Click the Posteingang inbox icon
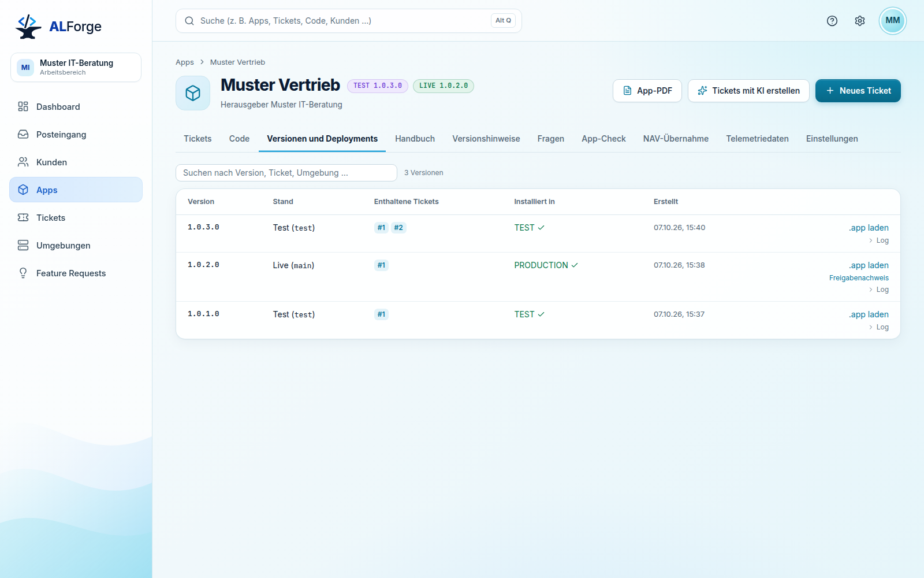The width and height of the screenshot is (924, 578). point(23,134)
